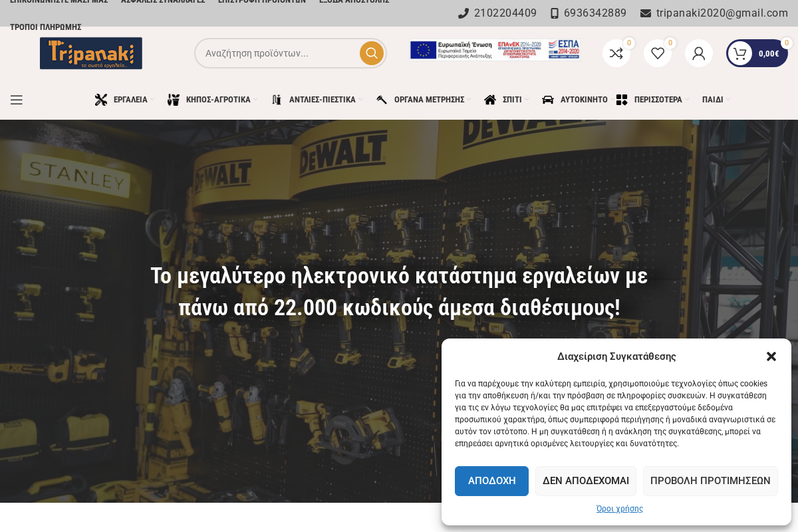The width and height of the screenshot is (798, 532).
Task: Expand the ΠΕΡΙΣΣΟΤΕΡΑ chevron
Action: 687,100
